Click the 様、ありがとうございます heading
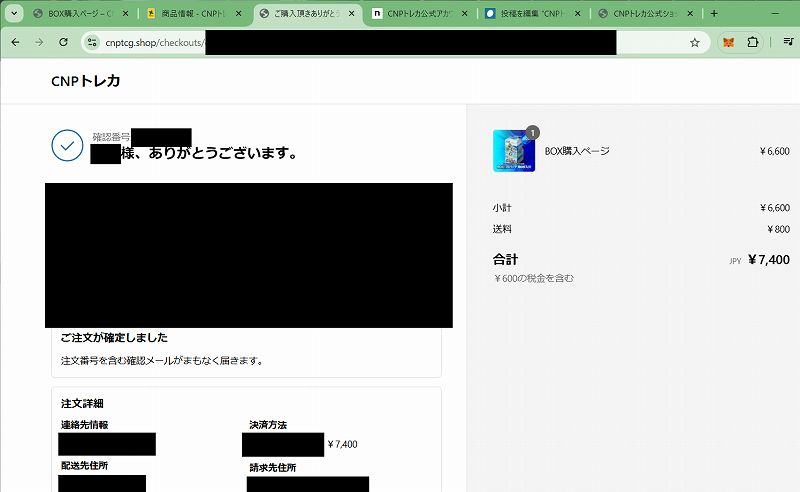Screen dimensions: 800x492 209,153
